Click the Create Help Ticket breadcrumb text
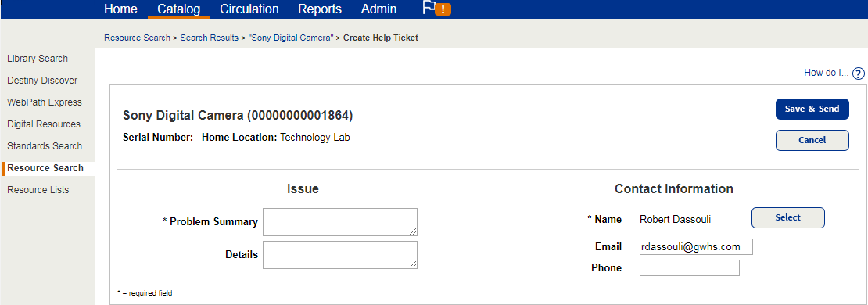868x305 pixels. coord(381,38)
